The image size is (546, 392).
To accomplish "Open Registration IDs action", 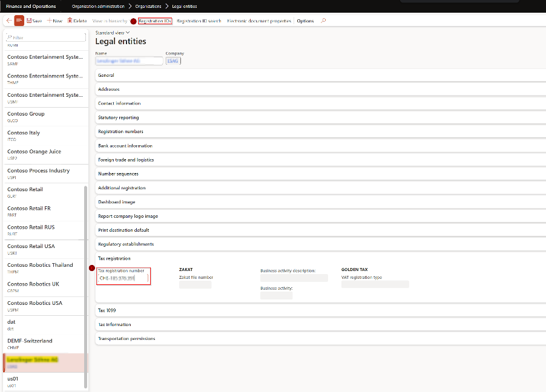I will tap(155, 21).
